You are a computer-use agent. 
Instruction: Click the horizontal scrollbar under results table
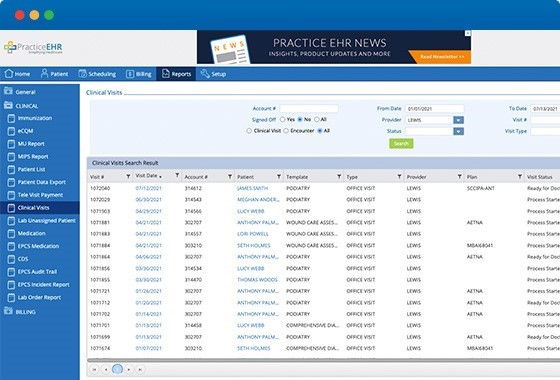tap(323, 360)
